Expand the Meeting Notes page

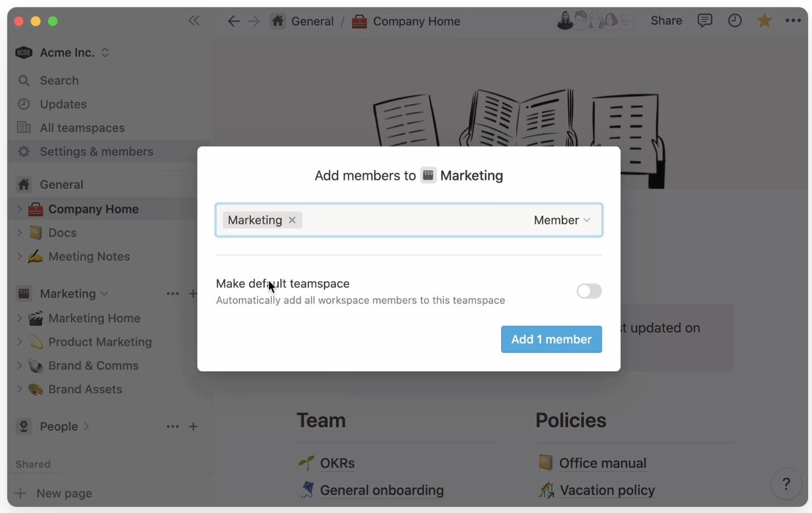click(19, 256)
